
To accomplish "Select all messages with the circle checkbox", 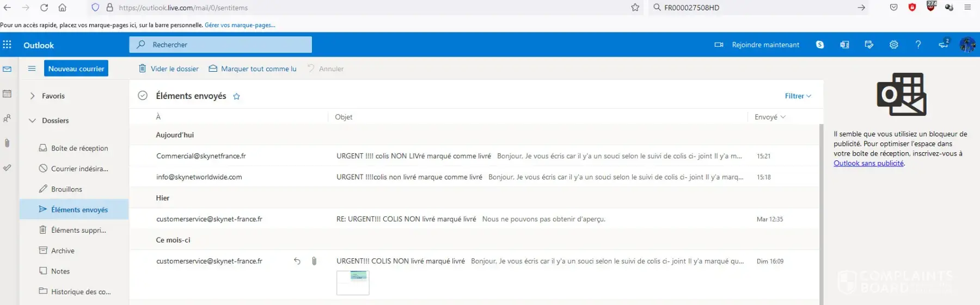I will (143, 96).
